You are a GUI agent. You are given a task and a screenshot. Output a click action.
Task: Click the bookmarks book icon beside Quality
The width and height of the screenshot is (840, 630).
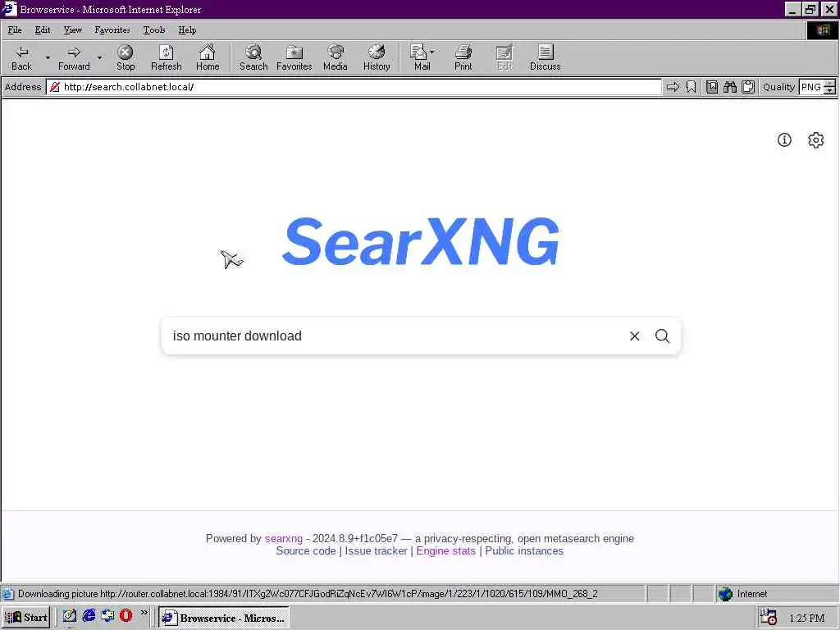coord(712,87)
